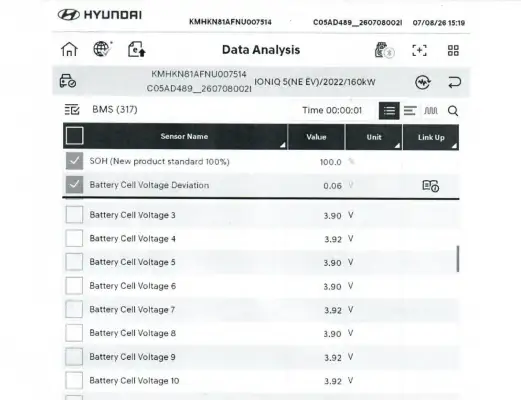Viewport: 521px width, 400px height.
Task: Open the waveform recording icon
Action: (x=423, y=82)
